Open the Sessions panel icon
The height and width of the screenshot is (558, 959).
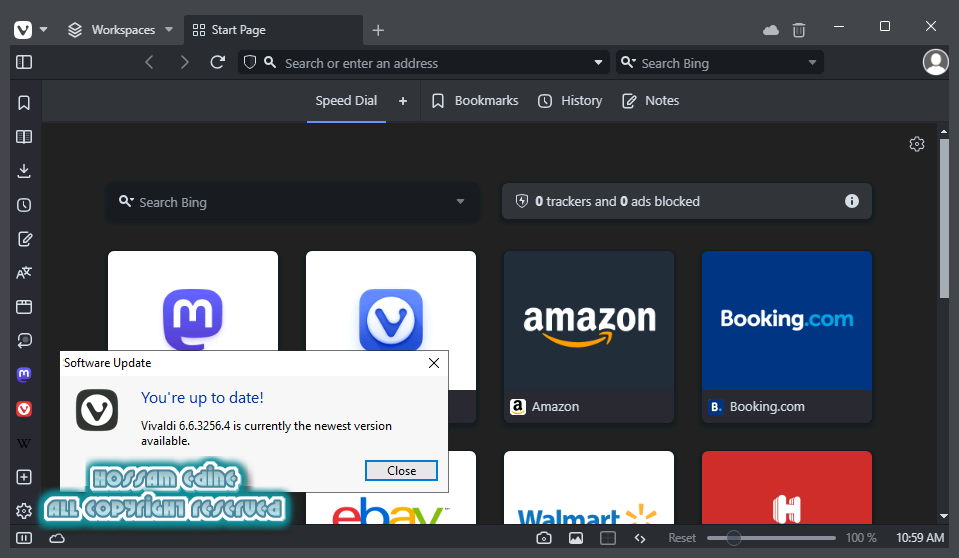click(x=24, y=341)
